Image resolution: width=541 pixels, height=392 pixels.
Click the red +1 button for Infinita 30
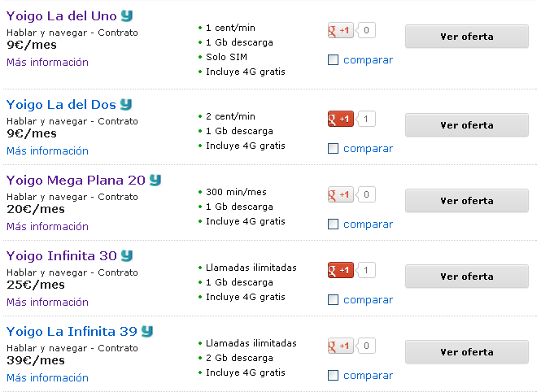341,270
